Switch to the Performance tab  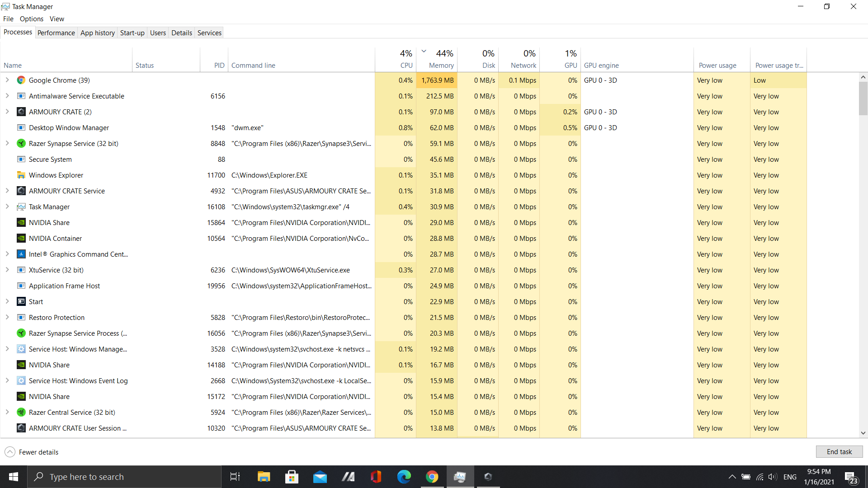coord(56,33)
